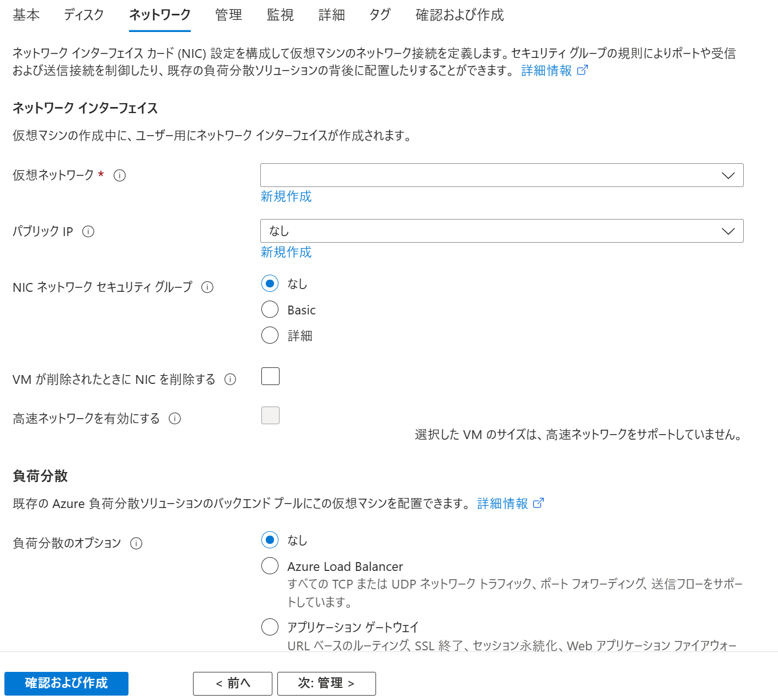Click external link icon beside top 詳細情報
This screenshot has width=778, height=700.
point(582,70)
